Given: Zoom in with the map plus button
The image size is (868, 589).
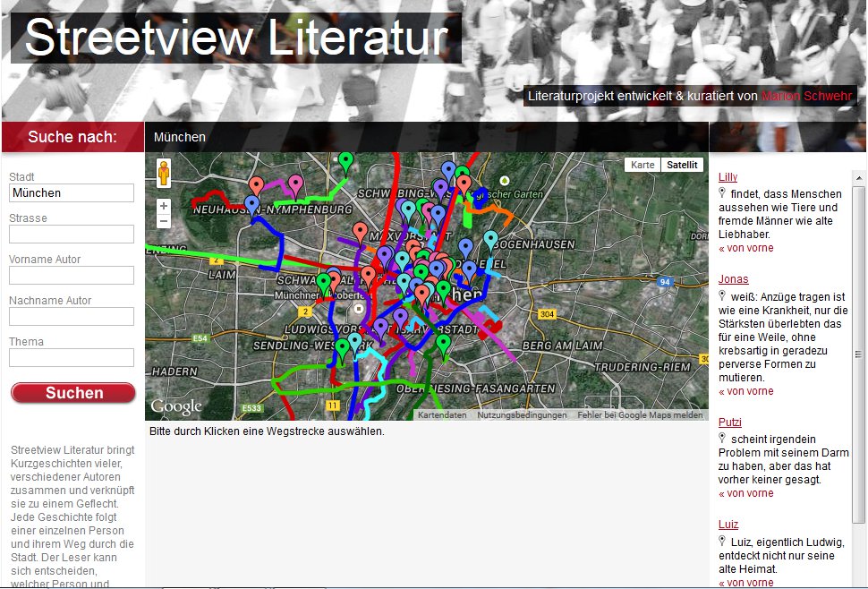Looking at the screenshot, I should (x=163, y=206).
